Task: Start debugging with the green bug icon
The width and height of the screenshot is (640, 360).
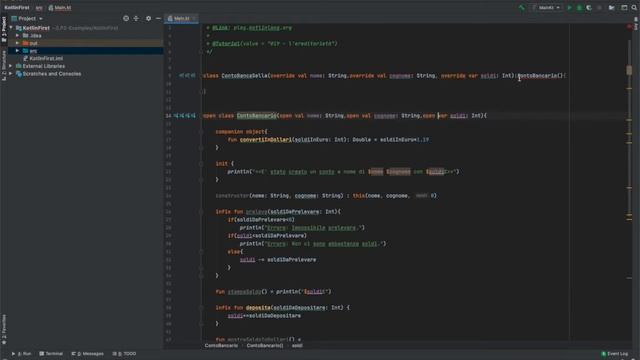Action: [x=579, y=7]
